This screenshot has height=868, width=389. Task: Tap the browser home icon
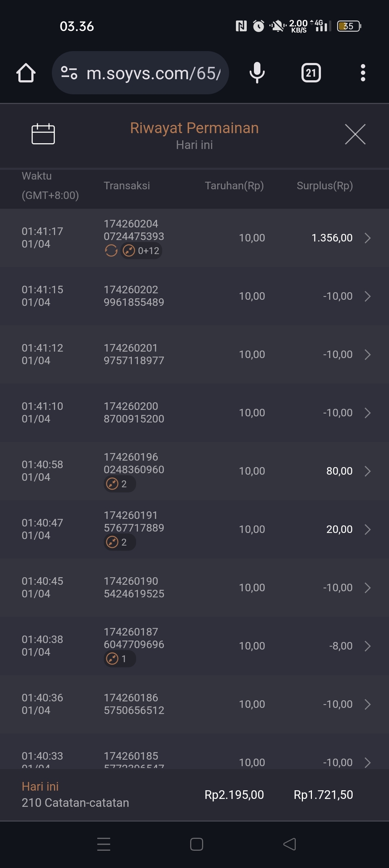pos(26,73)
